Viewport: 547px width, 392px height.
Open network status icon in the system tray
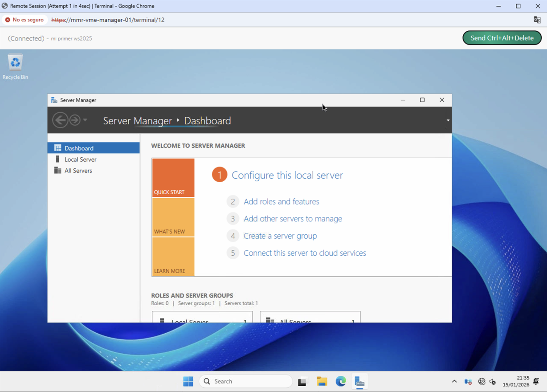click(482, 381)
